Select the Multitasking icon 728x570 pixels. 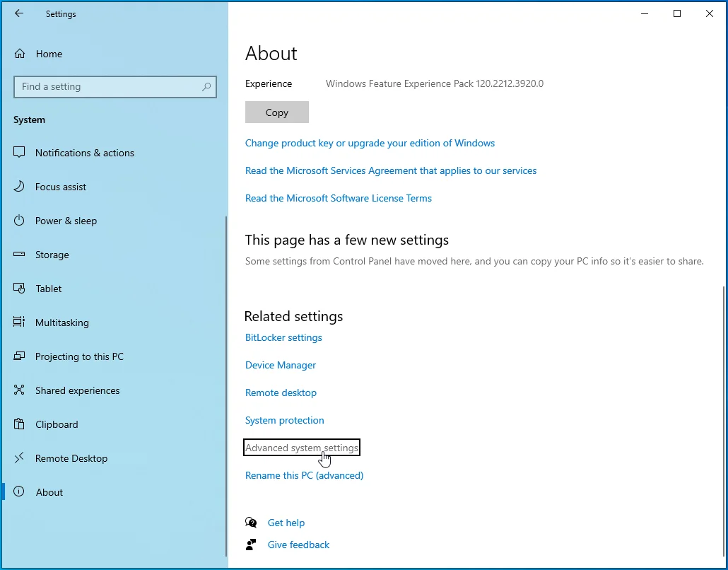pyautogui.click(x=19, y=322)
